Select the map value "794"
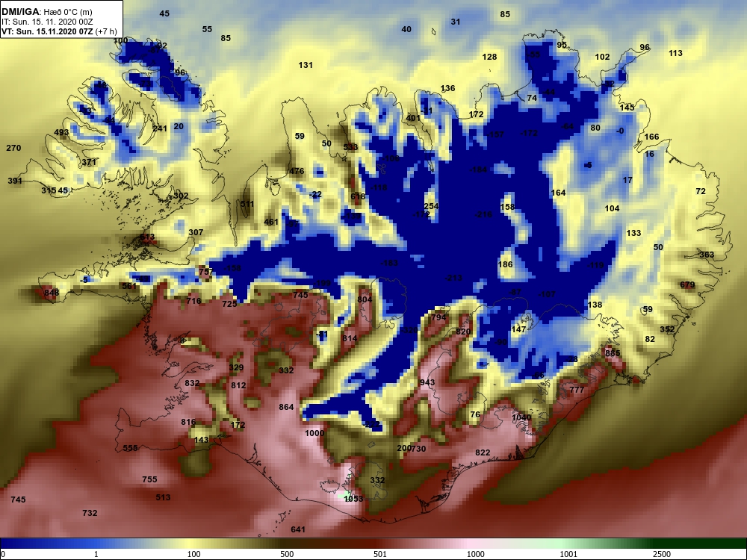This screenshot has width=747, height=560. (438, 317)
